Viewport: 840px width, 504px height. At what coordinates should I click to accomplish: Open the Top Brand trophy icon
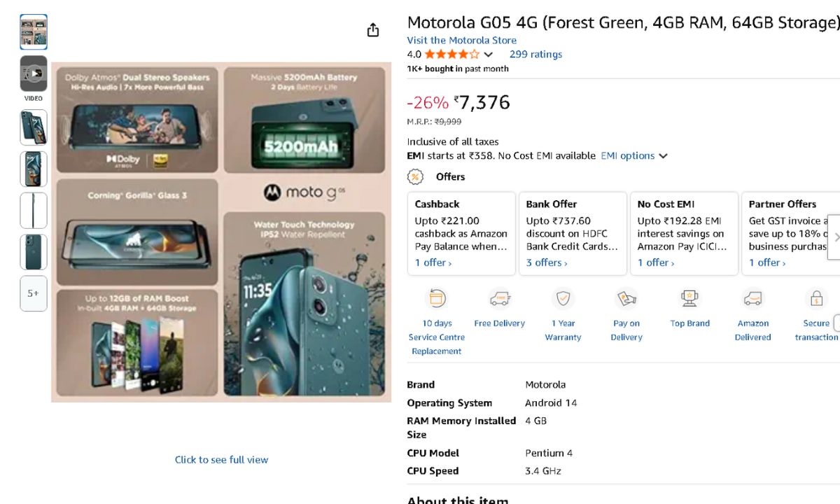(x=689, y=299)
